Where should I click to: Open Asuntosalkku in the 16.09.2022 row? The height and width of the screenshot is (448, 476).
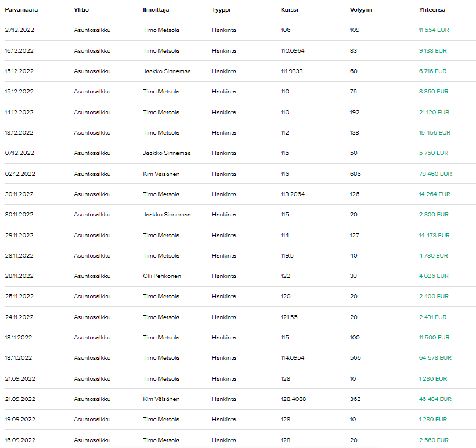click(x=92, y=440)
